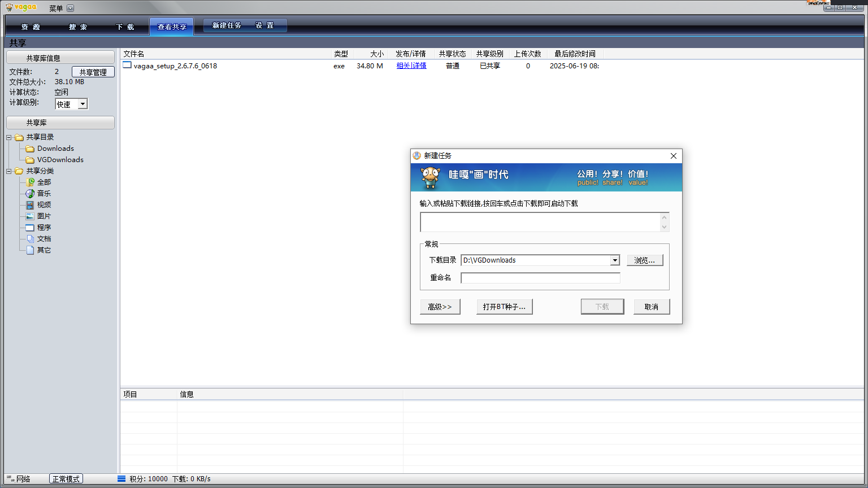The height and width of the screenshot is (488, 868).
Task: Click the 积分: 10000 status text
Action: pyautogui.click(x=149, y=479)
